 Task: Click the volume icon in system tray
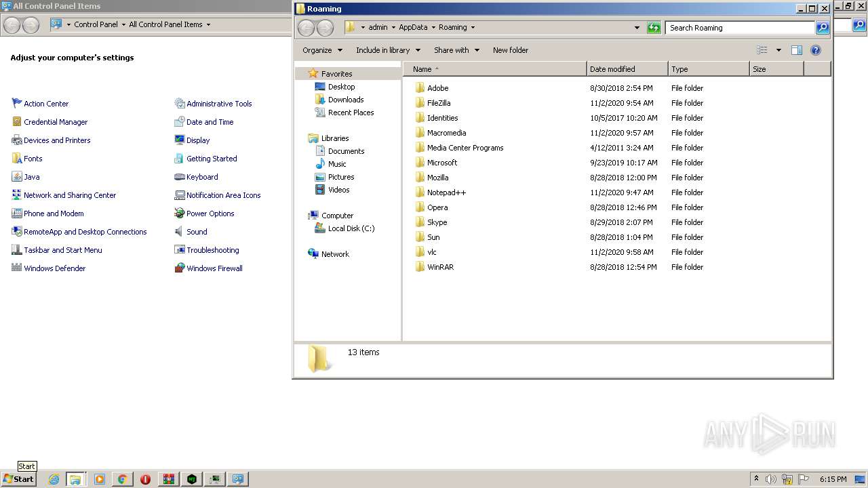point(771,479)
